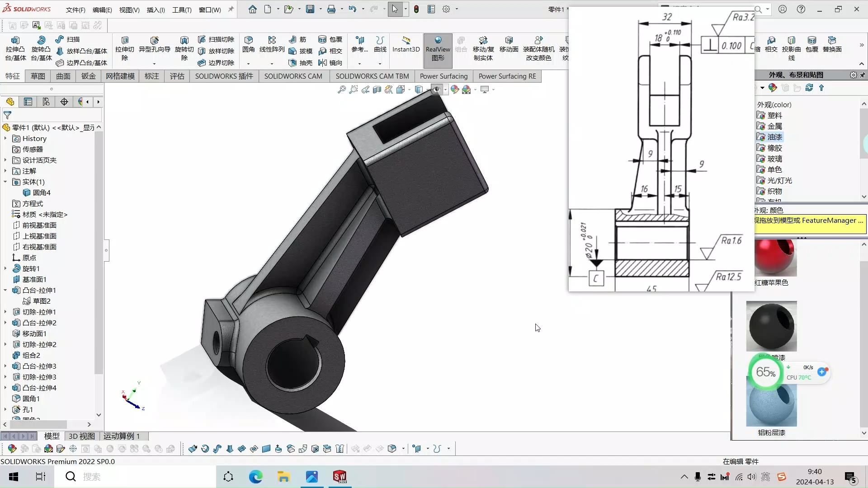
Task: Switch to the 草图 sketch tab
Action: point(38,76)
